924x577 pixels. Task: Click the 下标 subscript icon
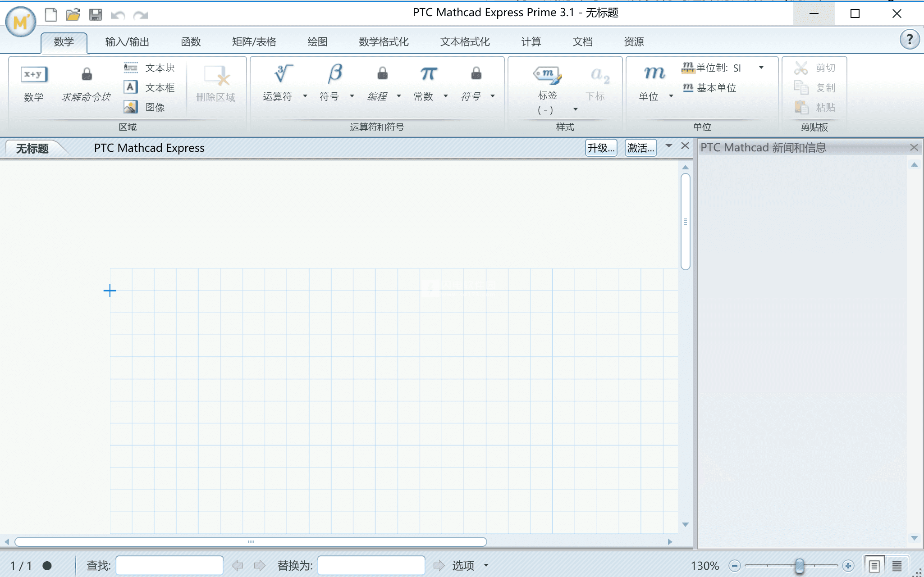[x=599, y=75]
